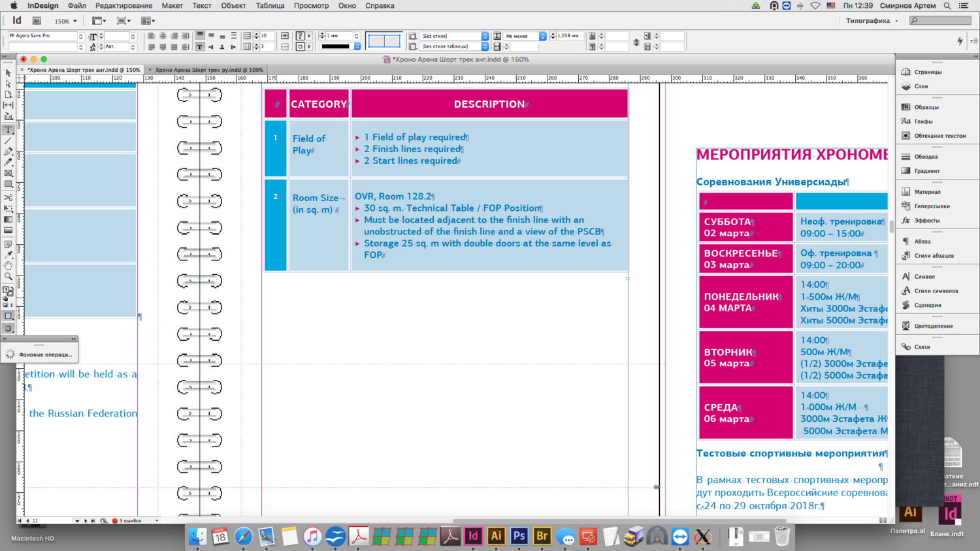Select the Pencil tool
Image resolution: width=980 pixels, height=551 pixels.
pyautogui.click(x=8, y=162)
